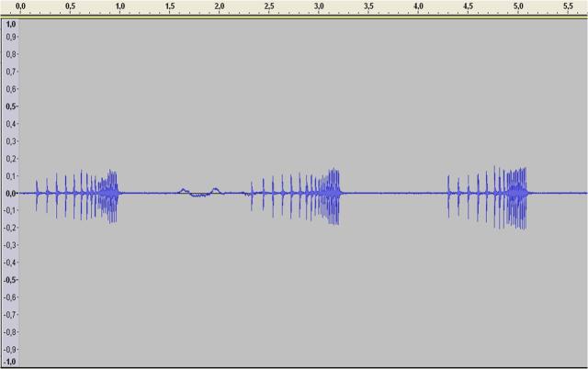
Task: Click the 4,0 mark on the time ruler
Action: tap(419, 6)
